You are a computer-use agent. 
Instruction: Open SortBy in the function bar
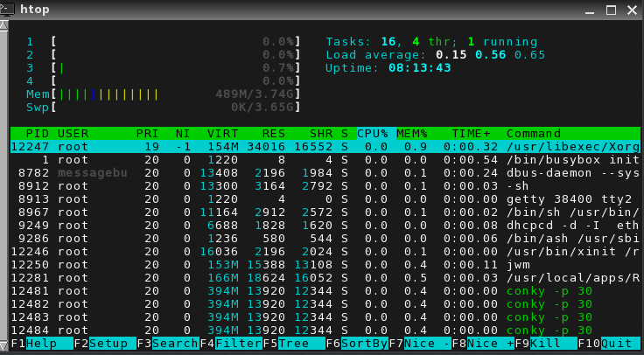point(365,343)
